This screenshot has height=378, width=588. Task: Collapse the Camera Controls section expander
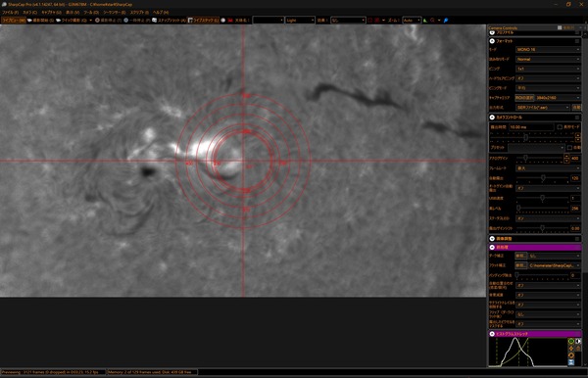[x=492, y=118]
